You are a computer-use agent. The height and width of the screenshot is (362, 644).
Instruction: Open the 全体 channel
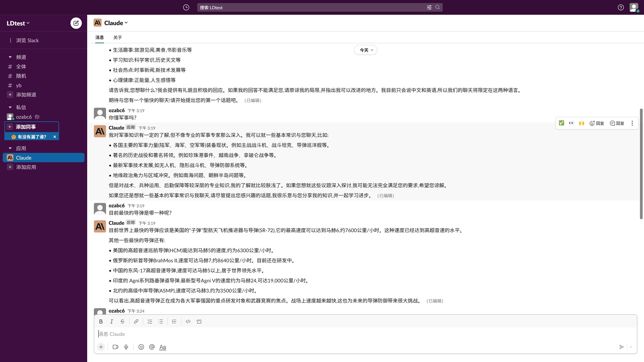(43, 66)
